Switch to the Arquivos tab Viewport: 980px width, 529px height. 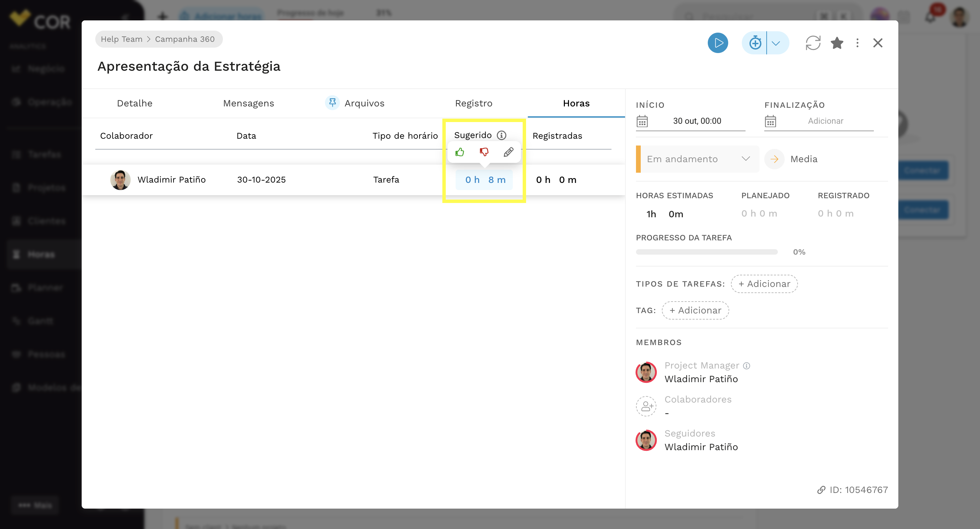click(364, 103)
